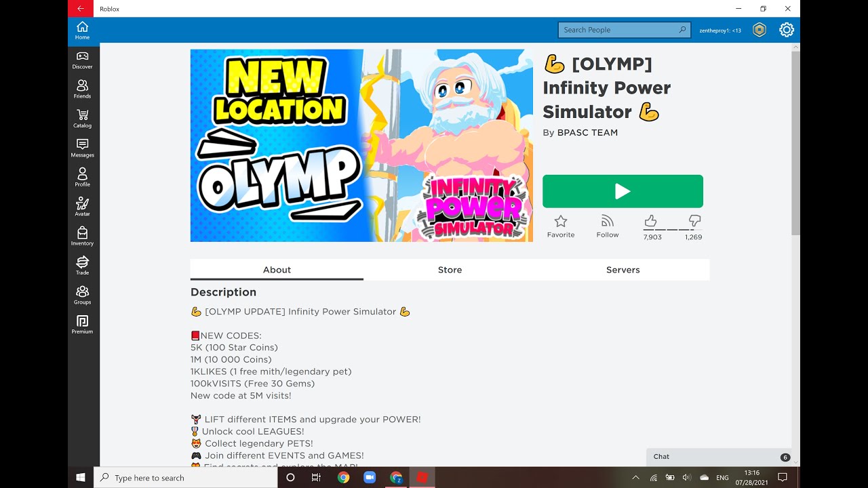The height and width of the screenshot is (488, 868).
Task: Open the Catalog shopping cart
Action: [x=83, y=119]
